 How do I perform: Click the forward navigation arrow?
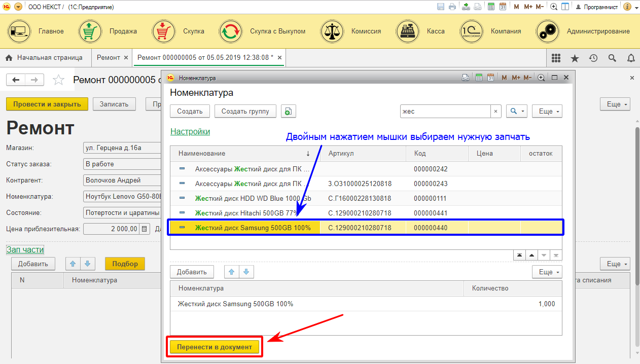point(34,80)
